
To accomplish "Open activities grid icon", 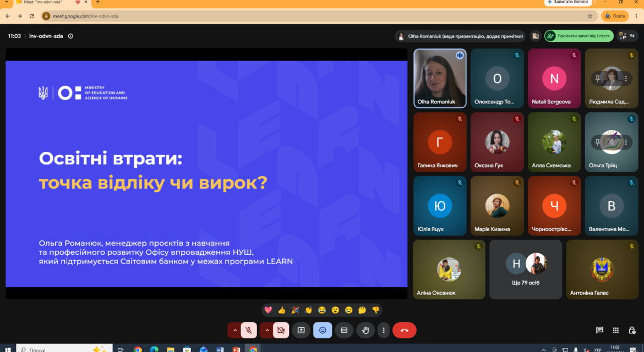I will [616, 330].
